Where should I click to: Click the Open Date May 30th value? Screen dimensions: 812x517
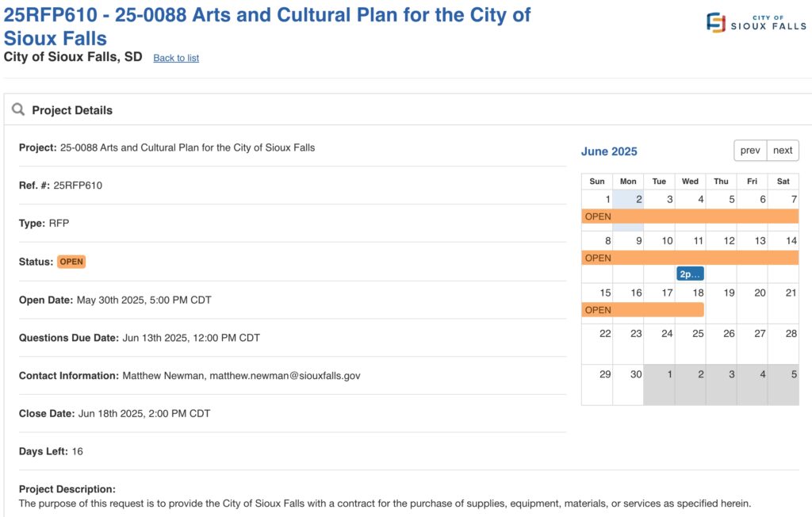[144, 300]
